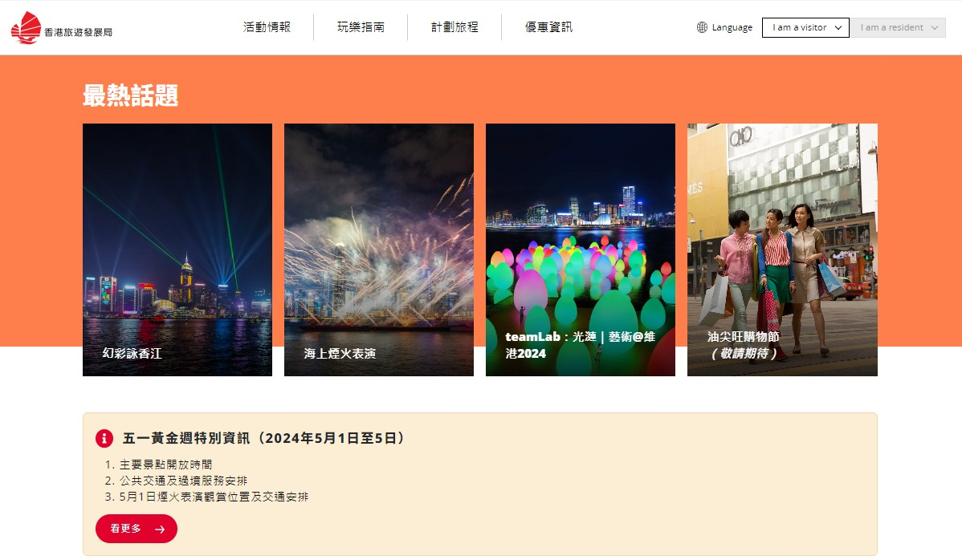Image resolution: width=962 pixels, height=560 pixels.
Task: Click 5月1日煙火表演觀賞位置 link
Action: [x=214, y=497]
